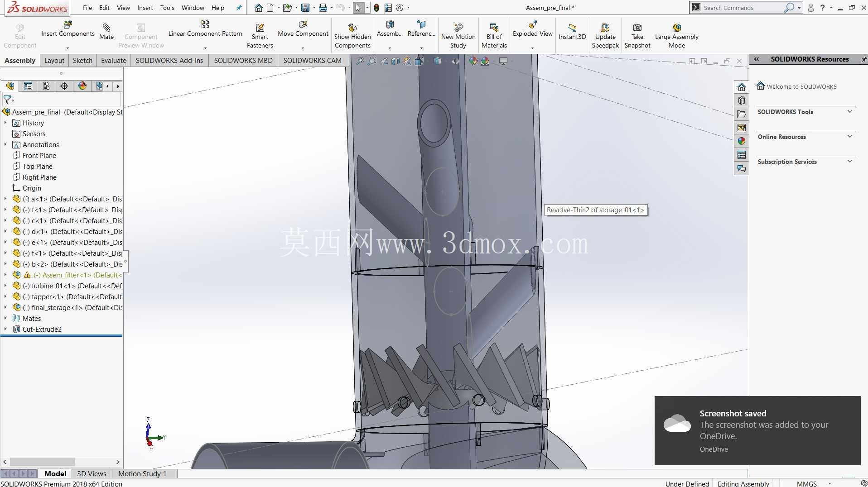Image resolution: width=868 pixels, height=487 pixels.
Task: Click Zoom to Fit in view toolbar
Action: (x=360, y=61)
